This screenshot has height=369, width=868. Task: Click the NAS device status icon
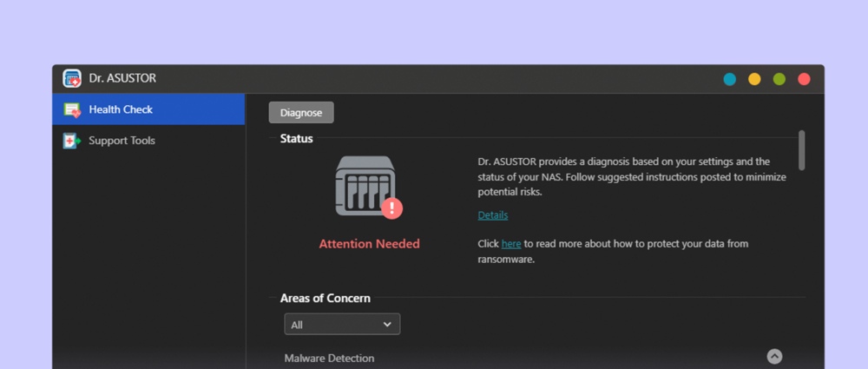365,186
